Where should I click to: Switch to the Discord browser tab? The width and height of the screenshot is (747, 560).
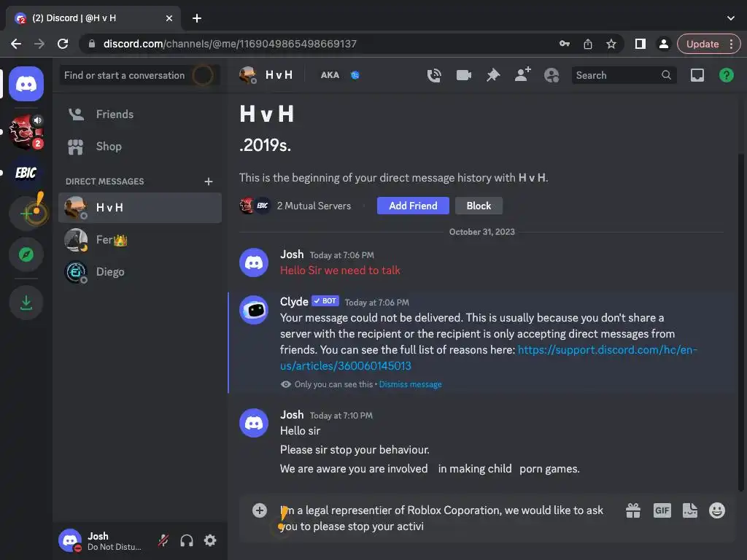click(x=93, y=18)
